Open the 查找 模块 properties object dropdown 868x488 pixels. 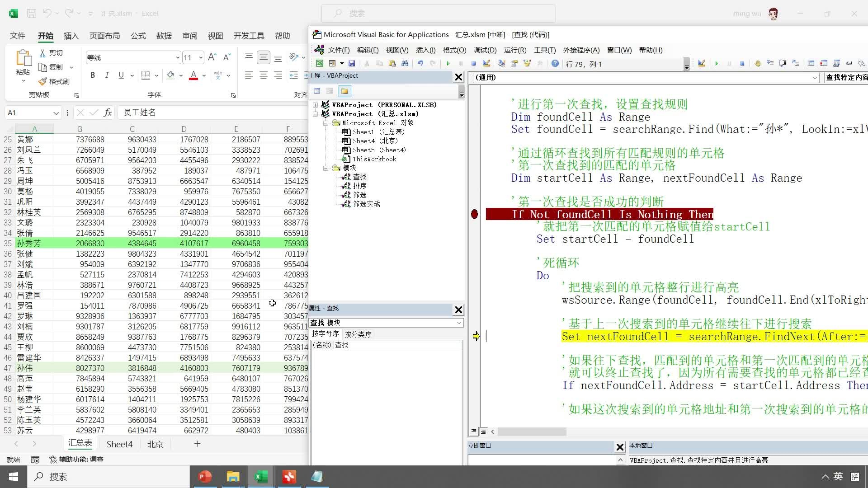tap(459, 323)
